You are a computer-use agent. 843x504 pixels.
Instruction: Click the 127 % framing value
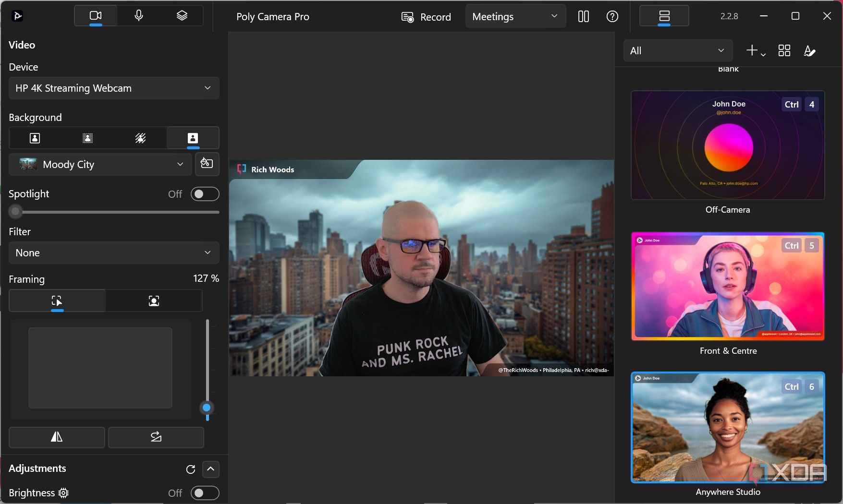pos(206,278)
